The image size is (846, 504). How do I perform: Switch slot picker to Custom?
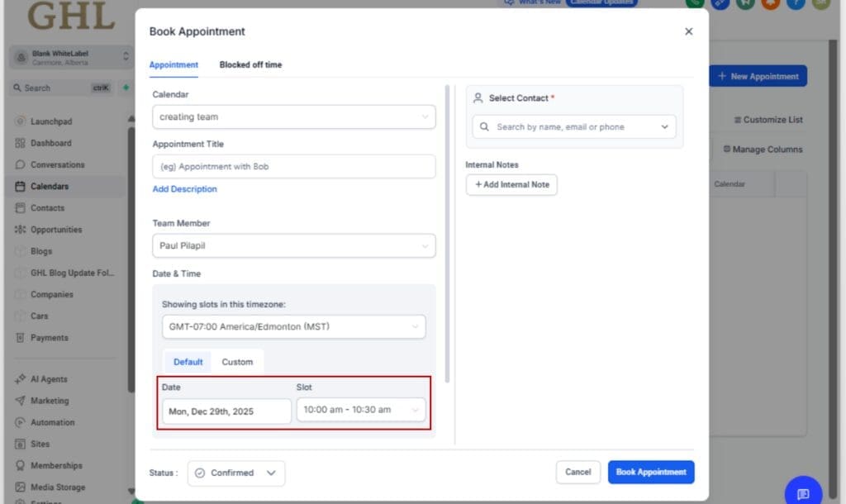[x=238, y=361]
